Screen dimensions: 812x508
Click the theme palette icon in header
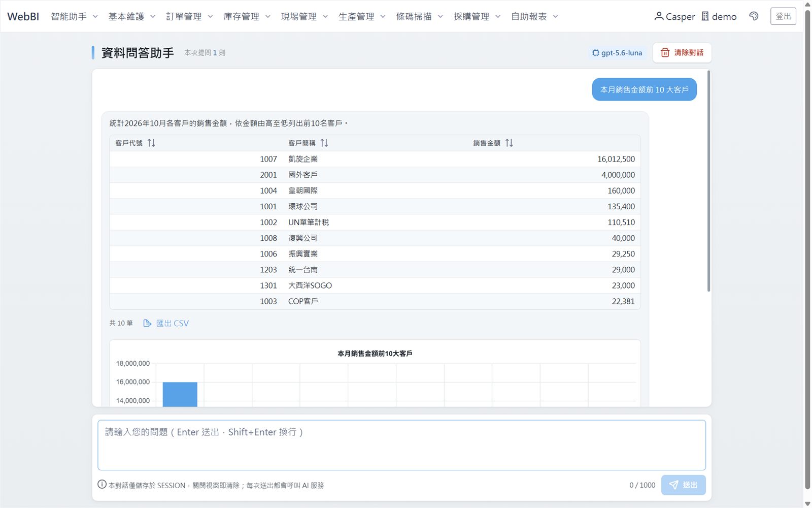754,16
